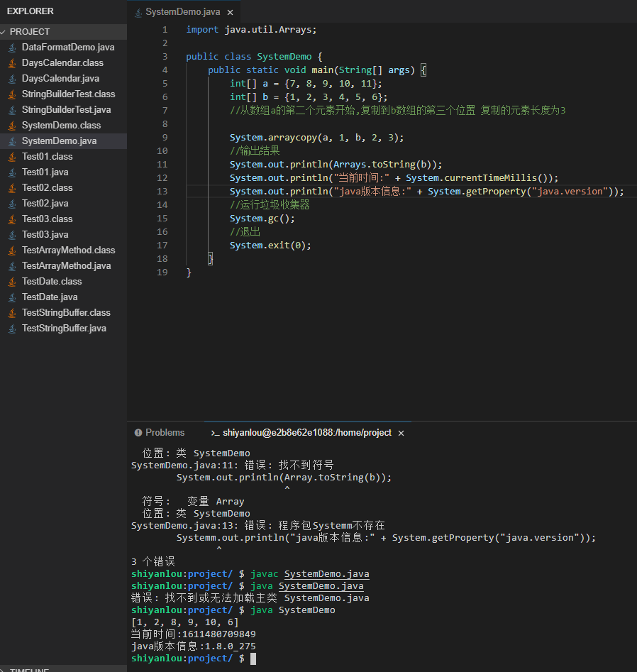Click the TestStringBuffer.class file icon
637x672 pixels.
click(x=13, y=313)
